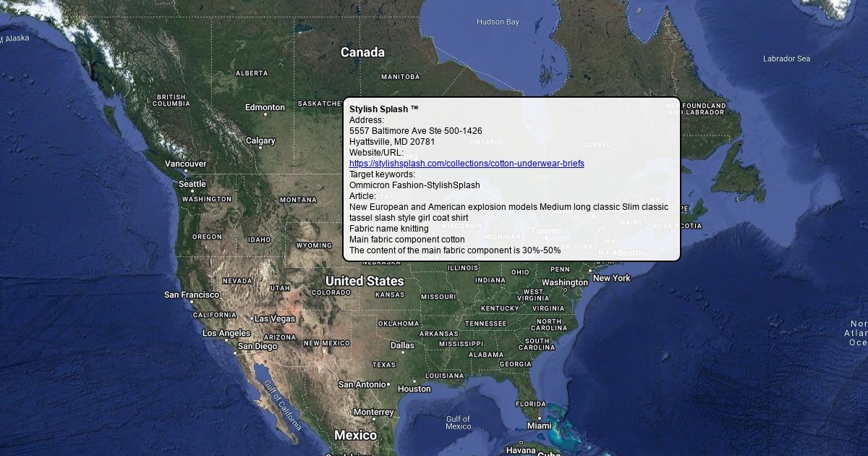Click the San Diego city marker dot
This screenshot has height=456, width=868.
[x=238, y=353]
